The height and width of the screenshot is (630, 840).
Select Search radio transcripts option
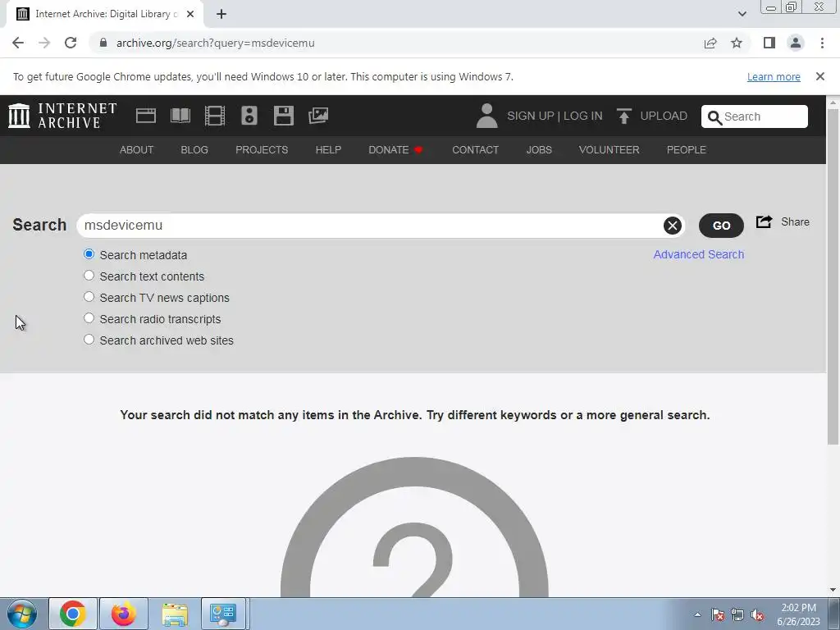point(89,318)
